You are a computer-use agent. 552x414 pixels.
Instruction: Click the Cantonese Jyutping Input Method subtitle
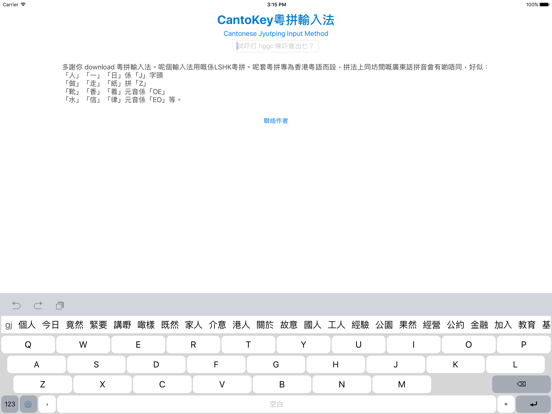pyautogui.click(x=276, y=34)
